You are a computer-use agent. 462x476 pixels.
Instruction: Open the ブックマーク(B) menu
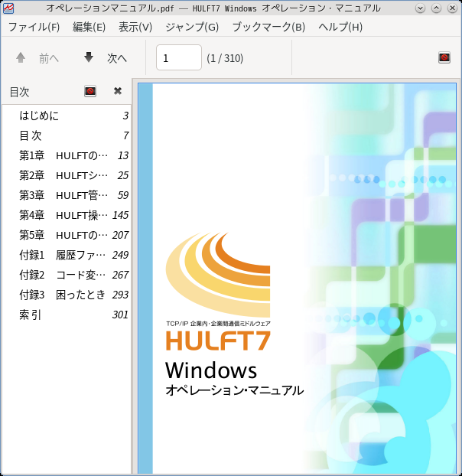click(268, 27)
